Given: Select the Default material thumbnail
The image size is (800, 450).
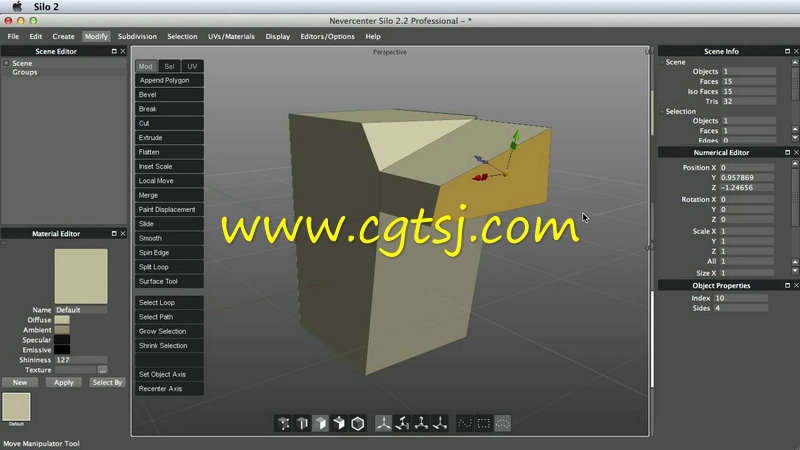Looking at the screenshot, I should click(x=16, y=407).
